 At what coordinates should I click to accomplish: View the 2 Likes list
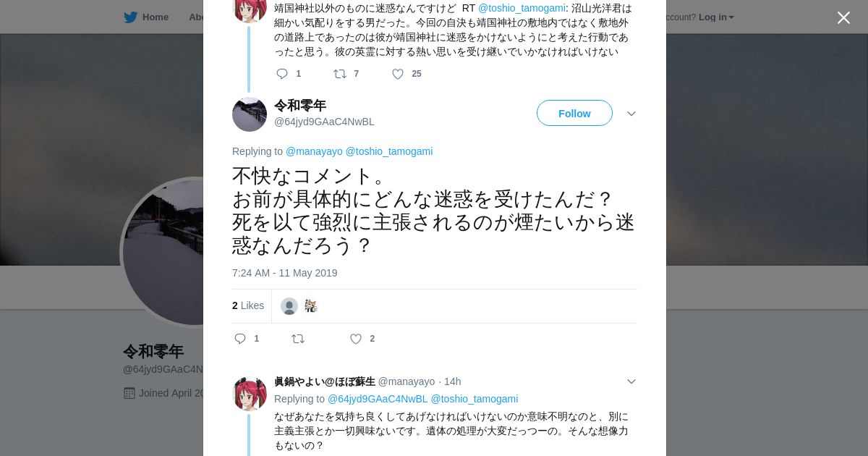(x=248, y=305)
